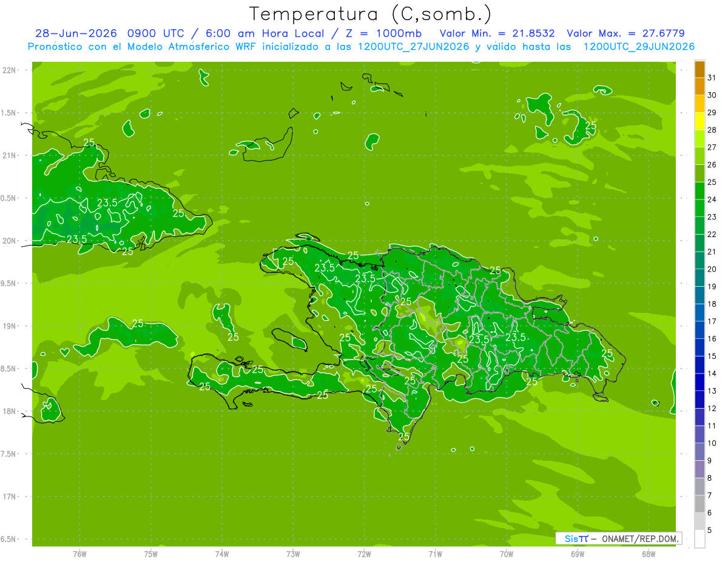Pick the dark blue legend swatch between 13 and 14
Screen dimensions: 728x562
click(699, 383)
